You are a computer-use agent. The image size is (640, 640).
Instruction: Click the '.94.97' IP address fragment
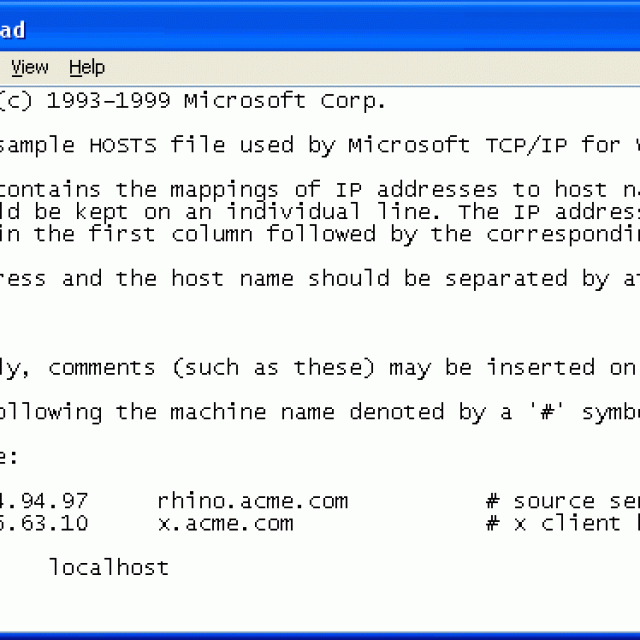(x=44, y=501)
